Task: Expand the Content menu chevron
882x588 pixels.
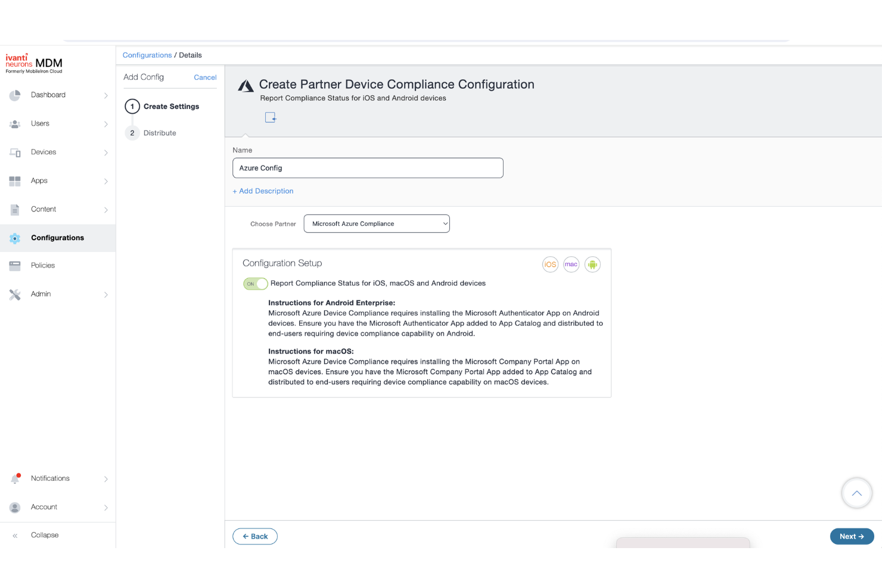Action: tap(106, 210)
